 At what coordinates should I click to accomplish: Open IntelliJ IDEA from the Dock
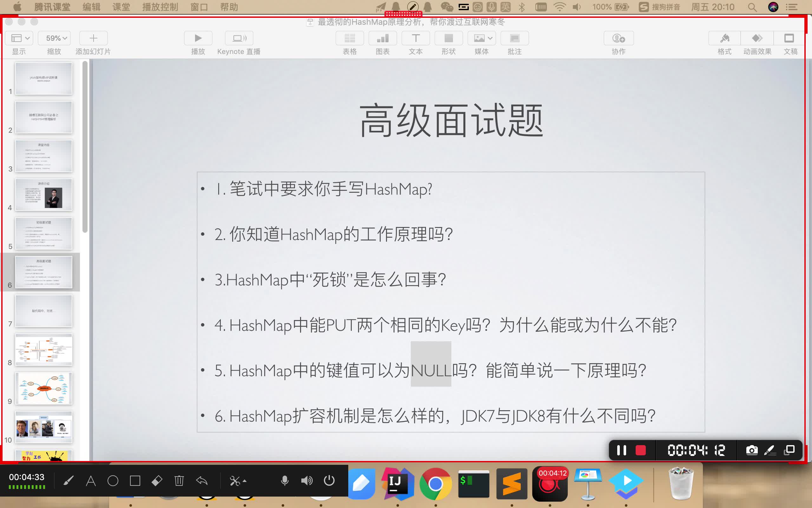[398, 484]
